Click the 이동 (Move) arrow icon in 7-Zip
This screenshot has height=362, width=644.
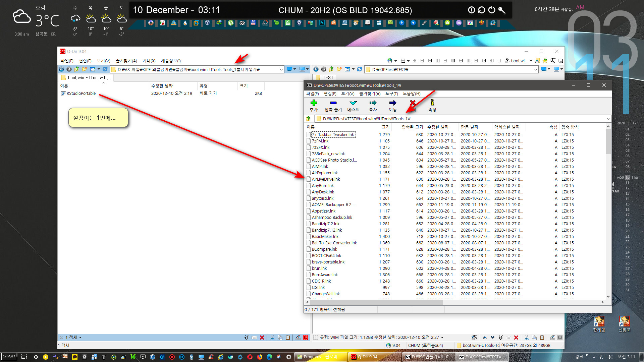tap(393, 103)
